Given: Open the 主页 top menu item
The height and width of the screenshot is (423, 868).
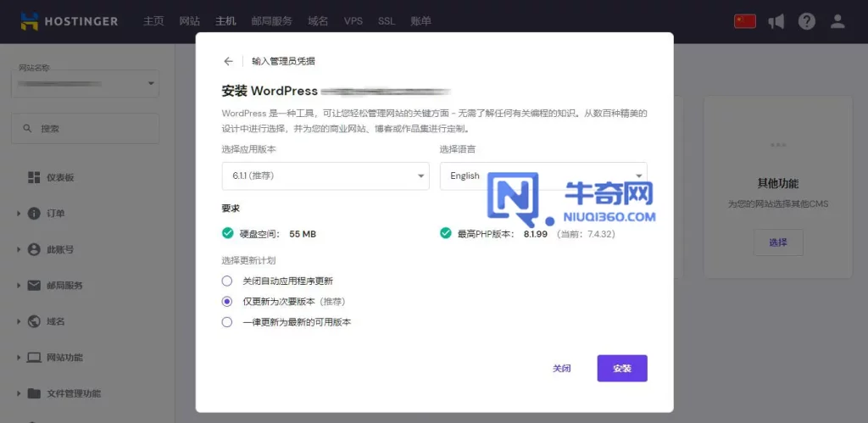Looking at the screenshot, I should tap(153, 21).
